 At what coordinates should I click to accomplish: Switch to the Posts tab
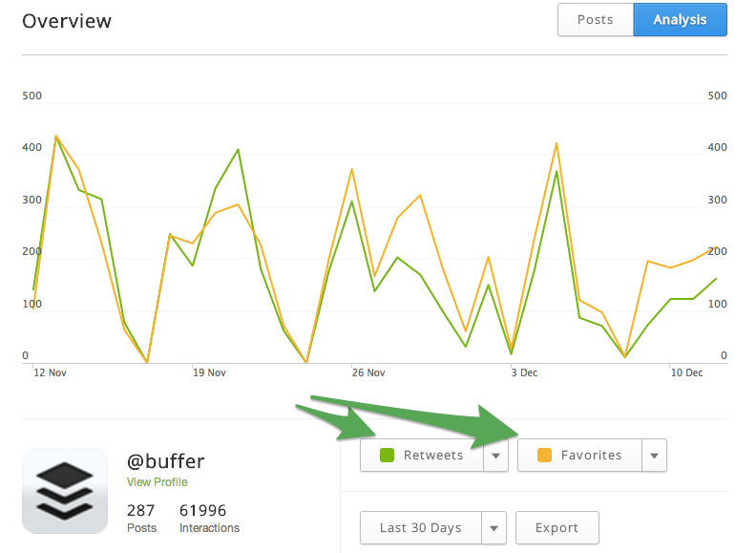tap(595, 19)
